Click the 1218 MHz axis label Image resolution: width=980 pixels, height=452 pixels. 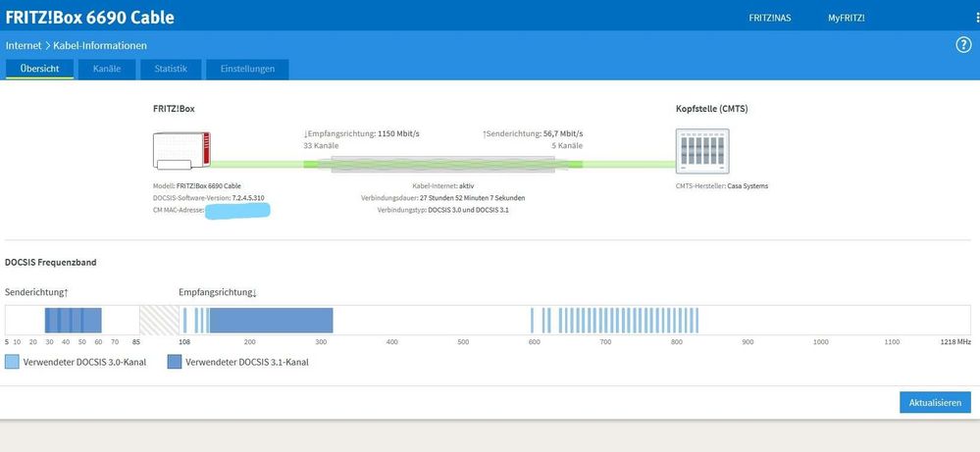955,342
